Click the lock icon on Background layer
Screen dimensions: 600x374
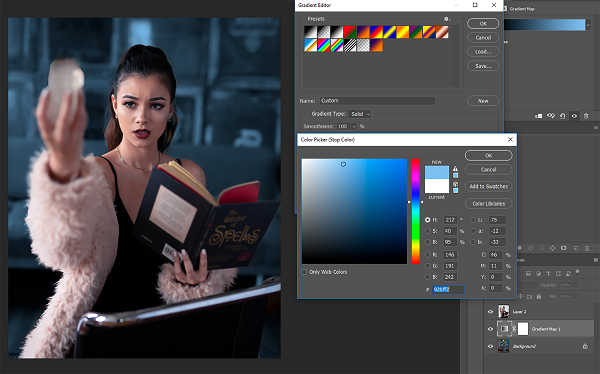(x=585, y=346)
